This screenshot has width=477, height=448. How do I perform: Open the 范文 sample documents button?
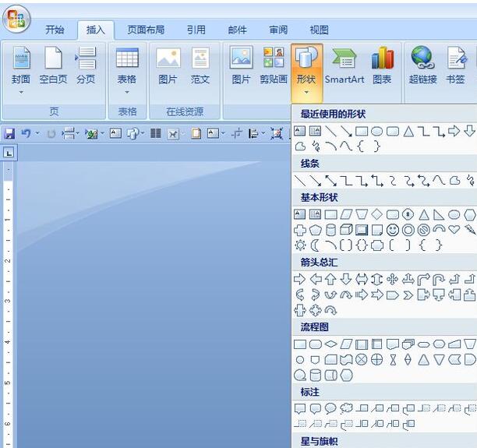click(200, 66)
